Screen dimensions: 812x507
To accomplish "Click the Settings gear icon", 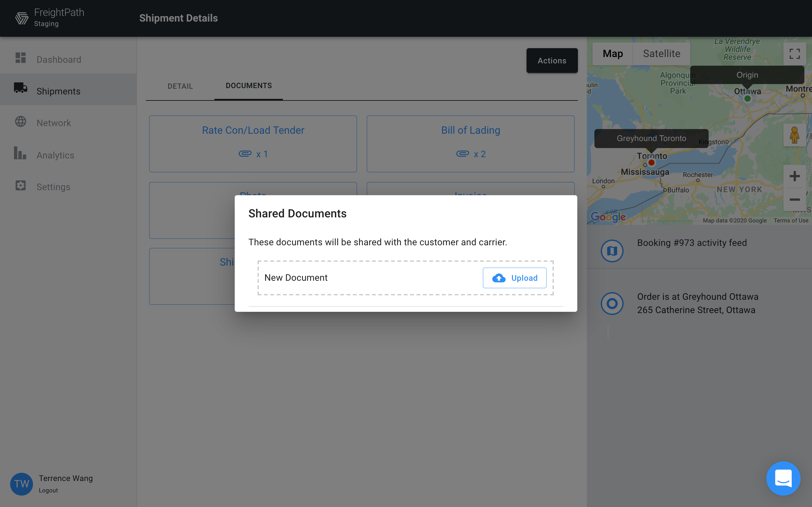I will (x=21, y=185).
